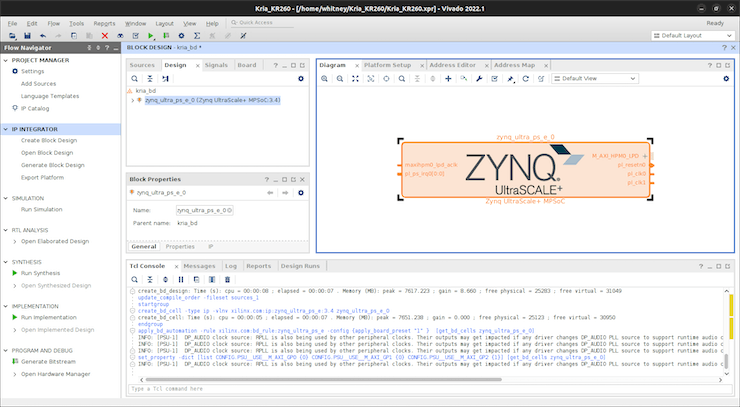Screen dimensions: 740x407
Task: Switch to the Address Editor tab
Action: click(x=453, y=65)
